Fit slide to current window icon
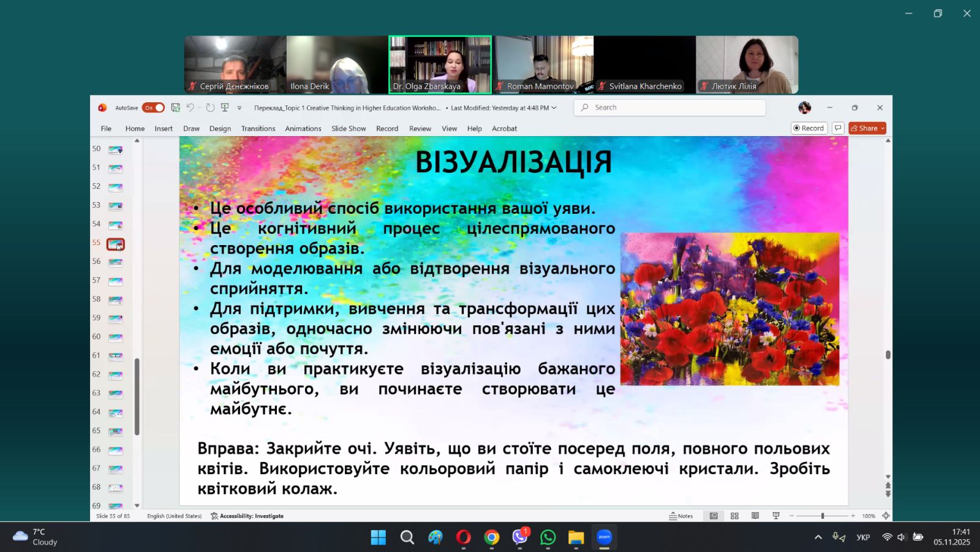This screenshot has width=980, height=552. coord(886,516)
